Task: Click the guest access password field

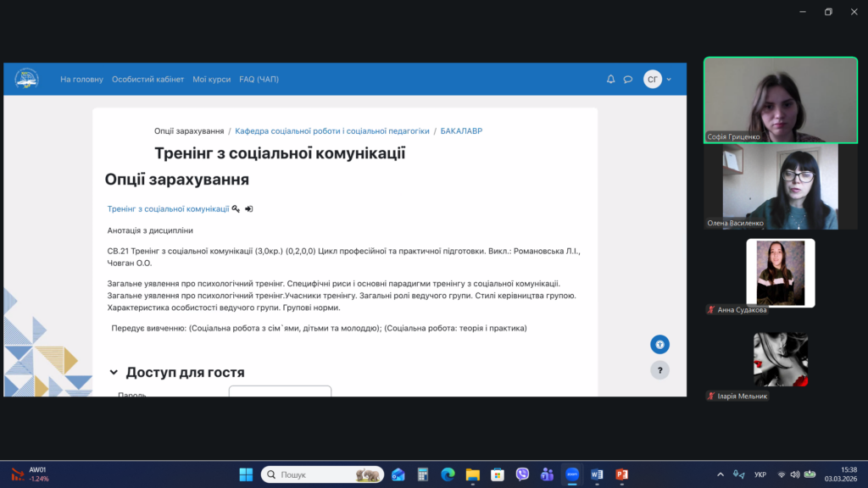Action: point(280,391)
